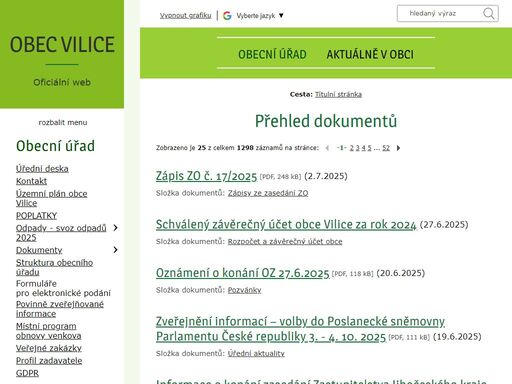The height and width of the screenshot is (384, 512).
Task: Open the Pozvánky document folder link
Action: (x=244, y=290)
